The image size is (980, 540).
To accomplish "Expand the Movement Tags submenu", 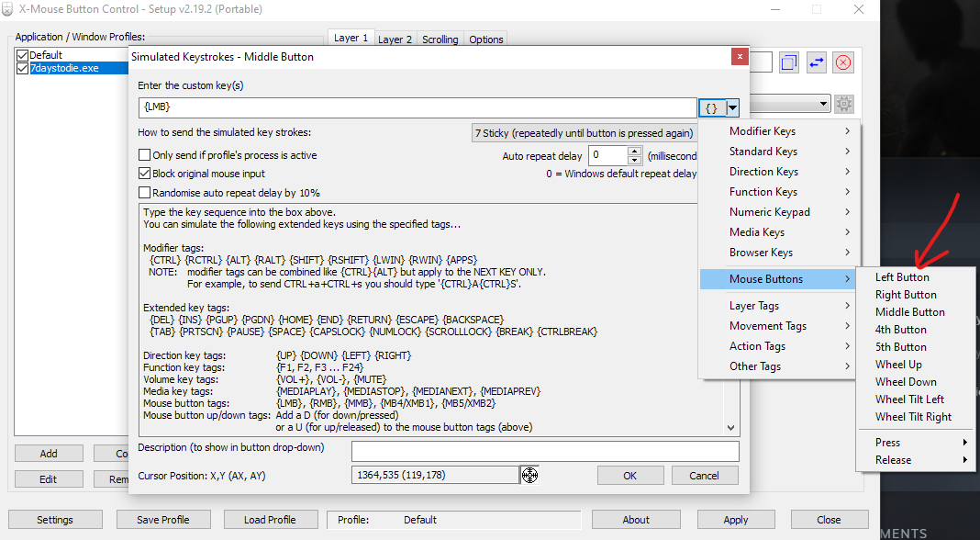I will click(780, 326).
